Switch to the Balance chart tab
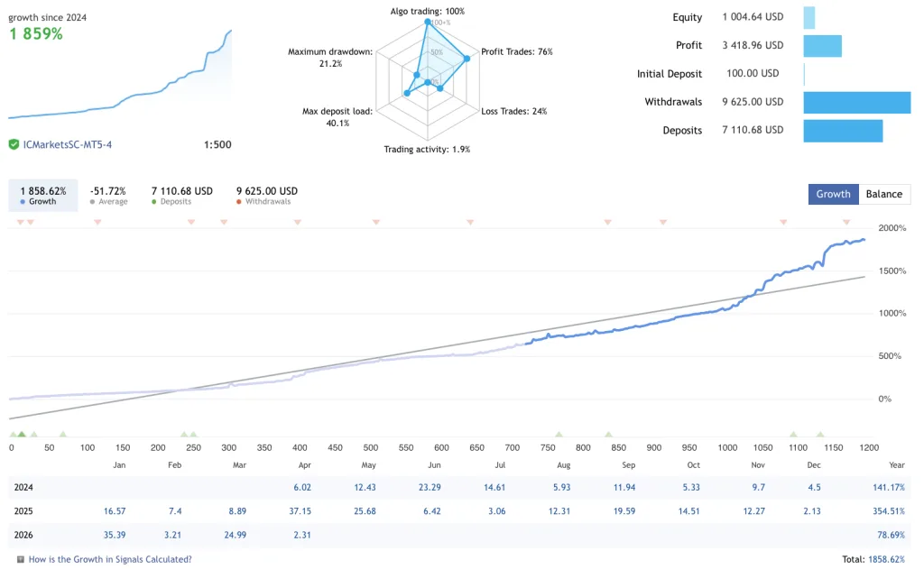Viewport: 924px width, 569px height. pos(884,194)
